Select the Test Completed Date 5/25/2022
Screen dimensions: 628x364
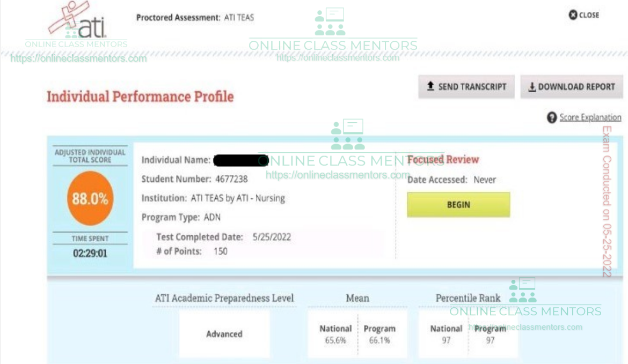272,237
